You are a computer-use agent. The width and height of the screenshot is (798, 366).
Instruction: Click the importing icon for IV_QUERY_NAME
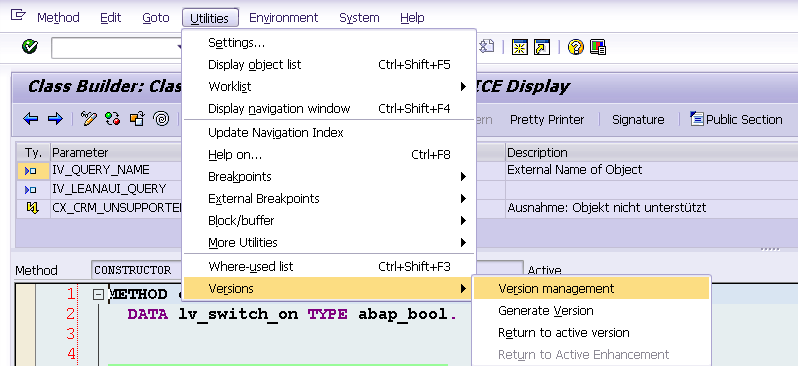(x=31, y=171)
